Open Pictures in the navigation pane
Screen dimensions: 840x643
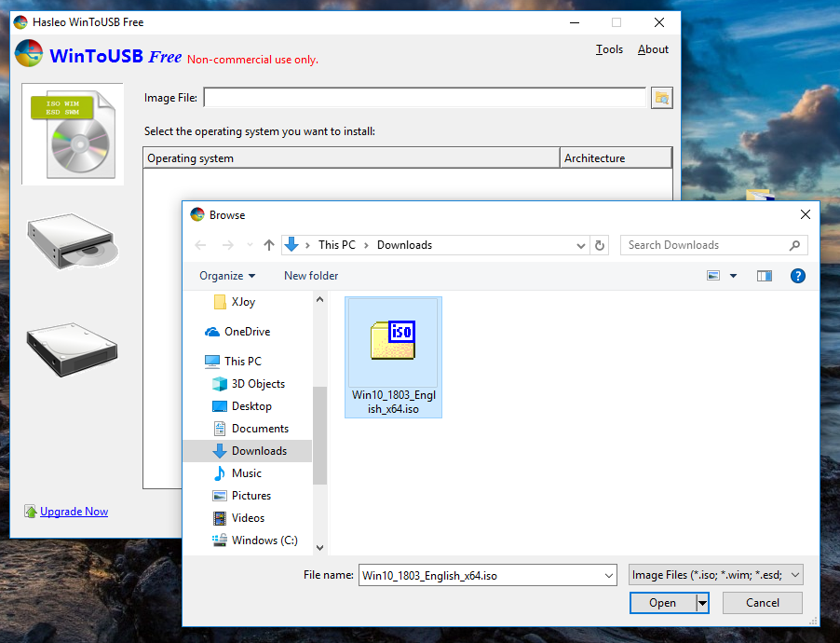[241, 496]
